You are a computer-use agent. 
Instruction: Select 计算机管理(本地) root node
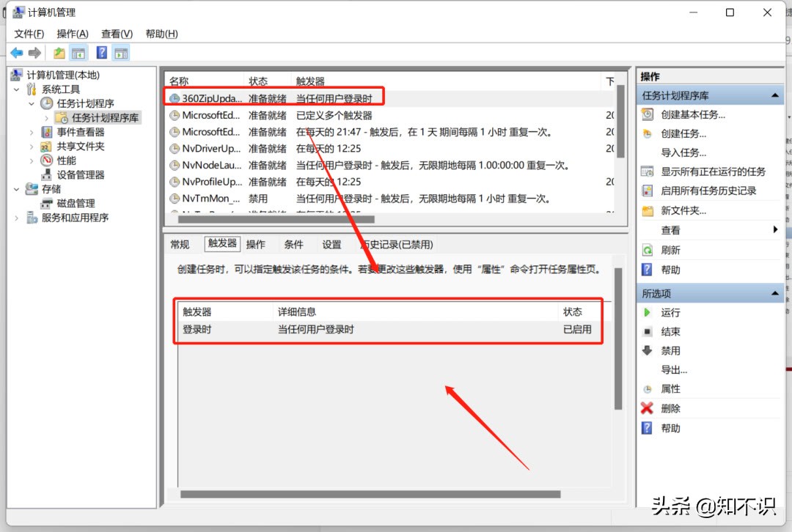(63, 75)
